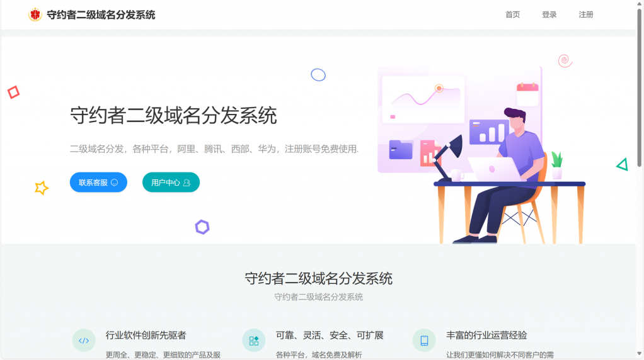Click the 联系客服 button

click(98, 183)
